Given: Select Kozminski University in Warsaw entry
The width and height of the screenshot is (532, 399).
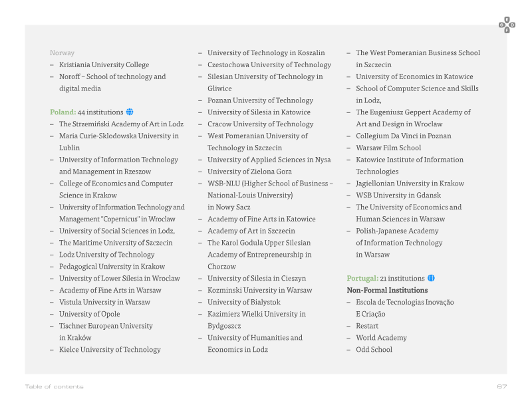Looking at the screenshot, I should 260,291.
